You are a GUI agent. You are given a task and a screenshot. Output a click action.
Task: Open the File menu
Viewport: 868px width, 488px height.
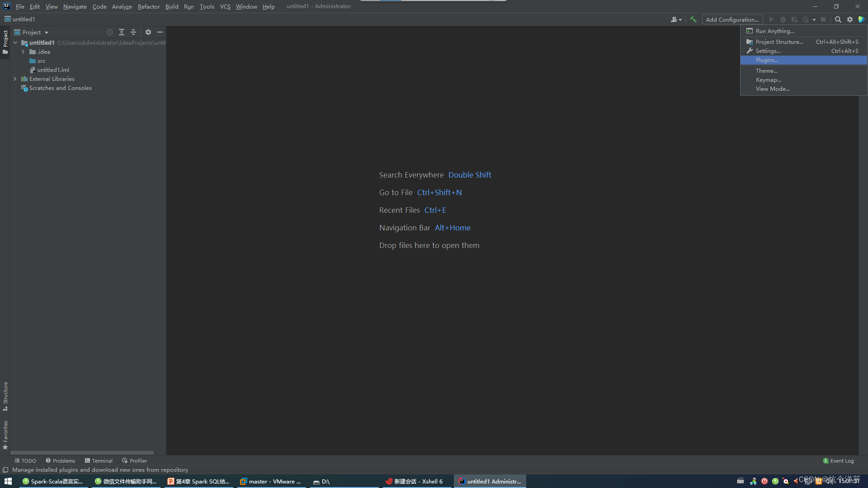(20, 6)
